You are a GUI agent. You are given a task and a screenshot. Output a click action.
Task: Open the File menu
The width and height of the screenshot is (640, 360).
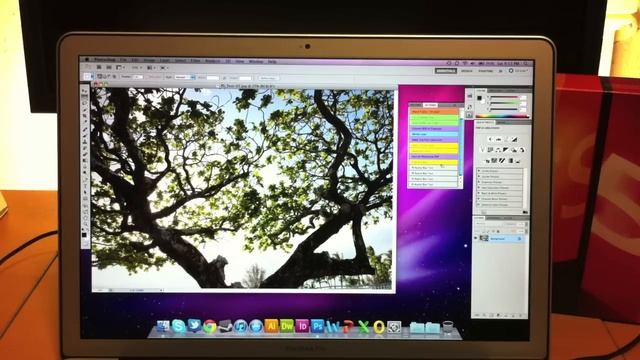123,60
